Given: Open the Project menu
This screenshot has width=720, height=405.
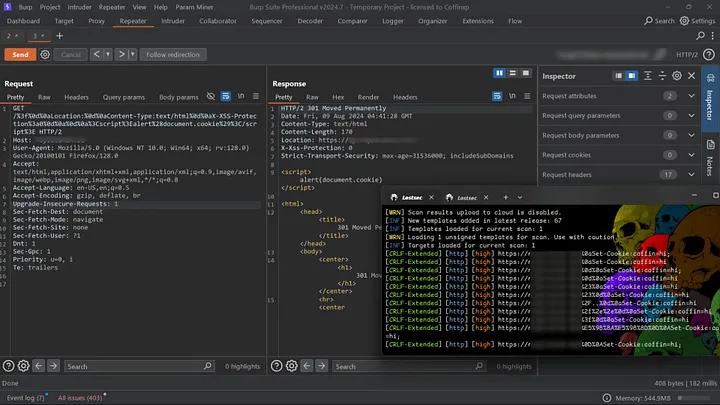Looking at the screenshot, I should [x=50, y=7].
